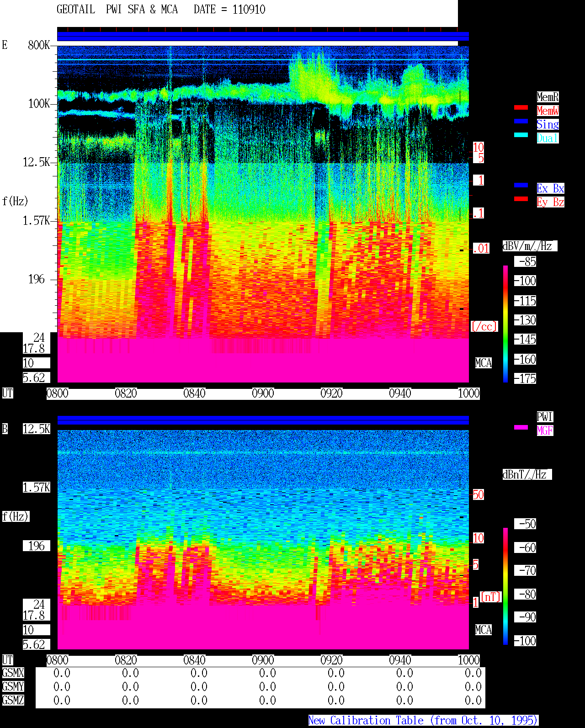Click the -50 color scale value

pyautogui.click(x=525, y=524)
